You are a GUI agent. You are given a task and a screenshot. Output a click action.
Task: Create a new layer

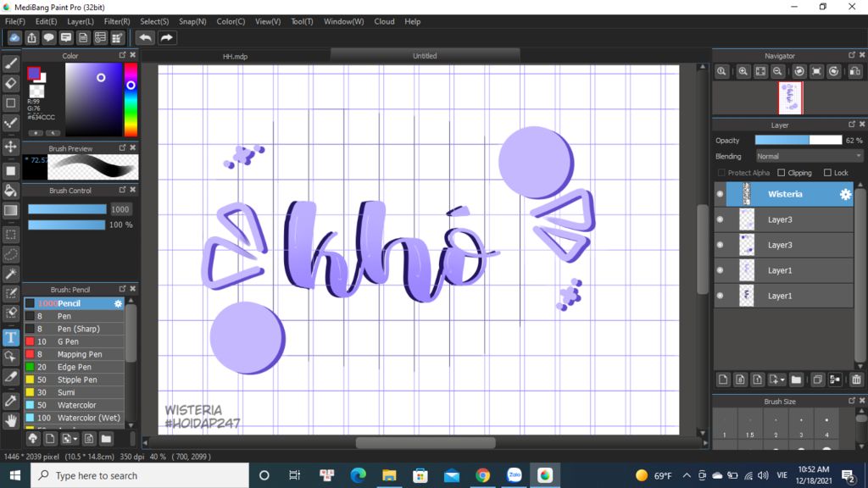click(x=723, y=380)
